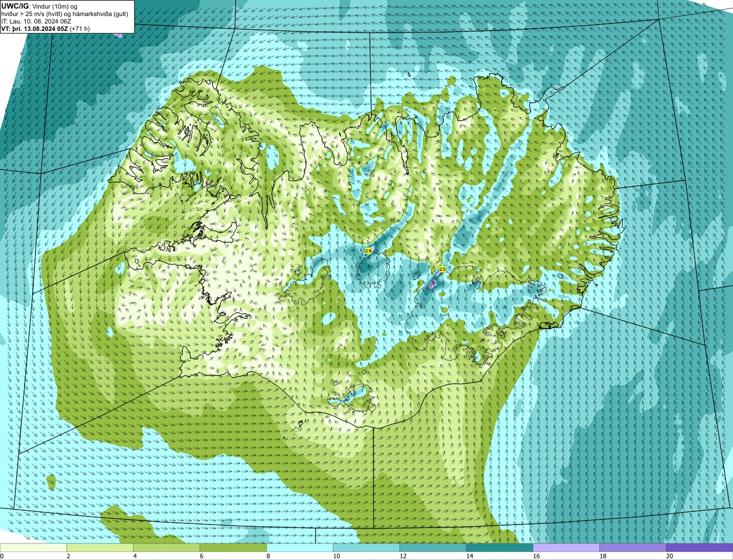Click the dark teal 14–16 m/s legend swatch
The image size is (733, 560).
[499, 547]
